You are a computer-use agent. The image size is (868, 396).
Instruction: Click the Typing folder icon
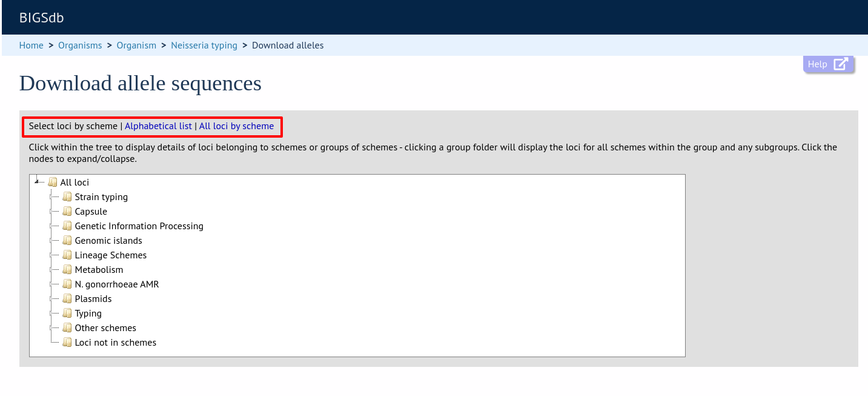point(67,313)
